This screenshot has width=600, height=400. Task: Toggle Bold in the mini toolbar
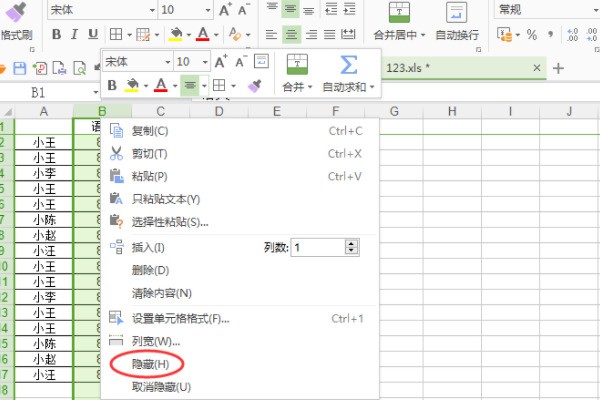click(x=112, y=85)
